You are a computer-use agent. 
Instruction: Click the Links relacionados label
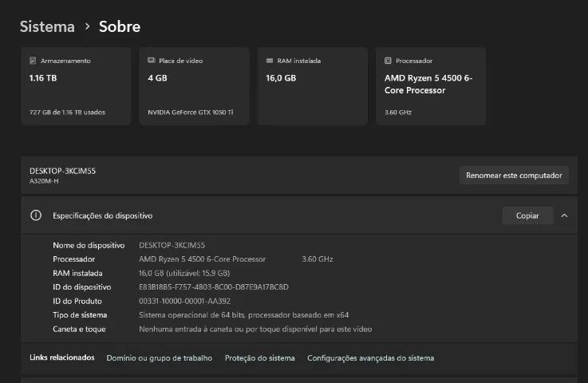pyautogui.click(x=62, y=357)
